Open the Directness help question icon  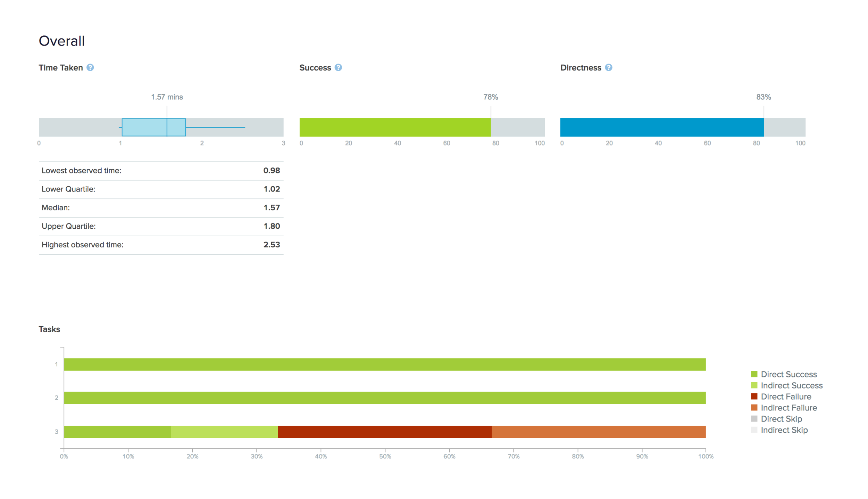click(608, 67)
